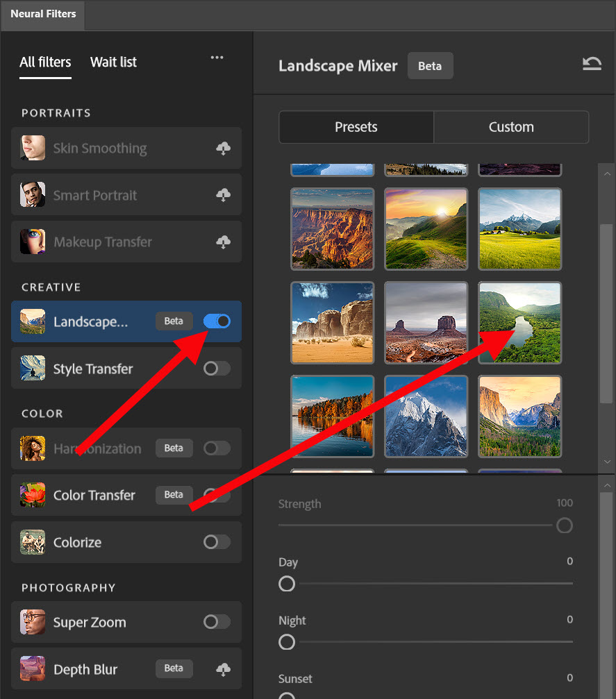Switch to the All filters tab
The image size is (616, 699).
[x=45, y=62]
